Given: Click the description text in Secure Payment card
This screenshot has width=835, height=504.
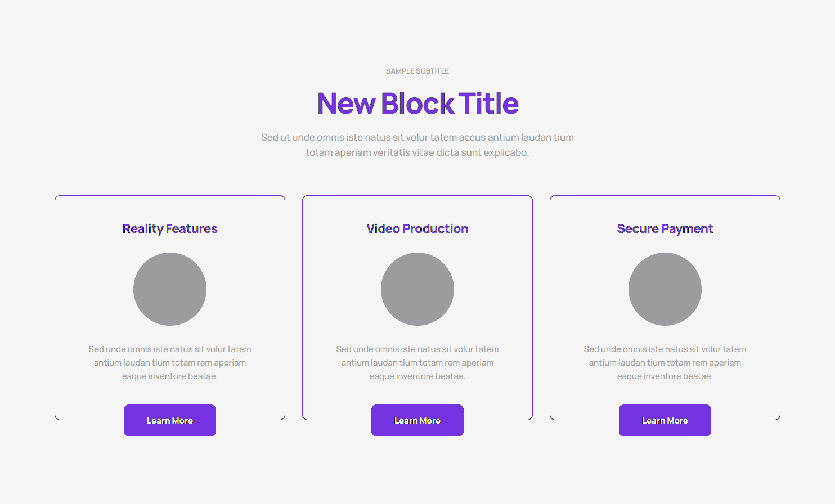Looking at the screenshot, I should (665, 363).
